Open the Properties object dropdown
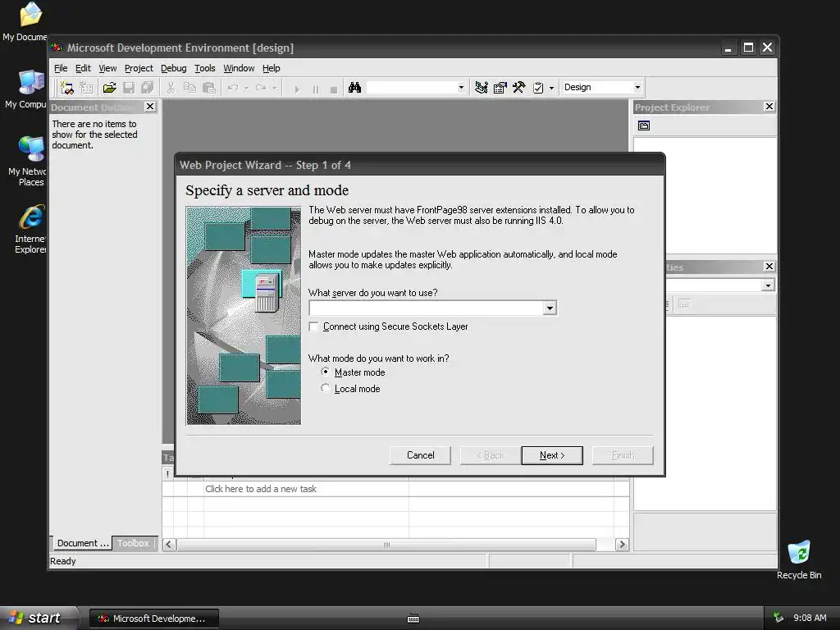This screenshot has width=840, height=630. 768,285
